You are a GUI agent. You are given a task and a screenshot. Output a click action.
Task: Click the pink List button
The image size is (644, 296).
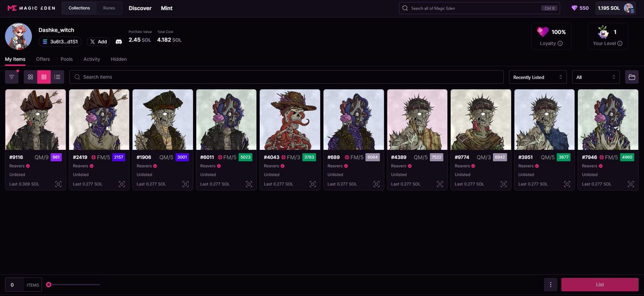pos(600,284)
